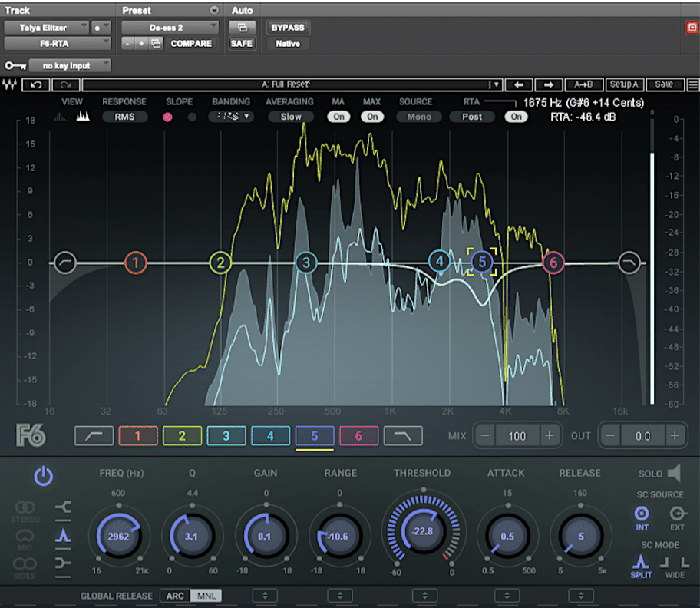Screen dimensions: 700x608
Task: Select the dark slope option
Action: [192, 117]
